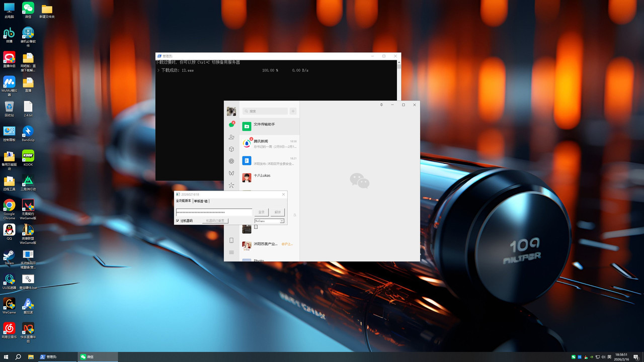
Task: Select the Steam desktop icon
Action: tap(9, 256)
